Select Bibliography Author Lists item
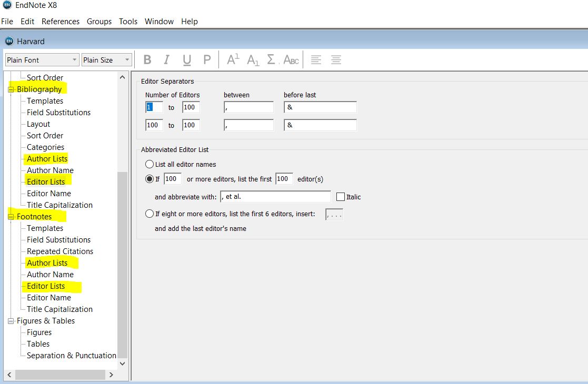This screenshot has height=384, width=588. [47, 159]
